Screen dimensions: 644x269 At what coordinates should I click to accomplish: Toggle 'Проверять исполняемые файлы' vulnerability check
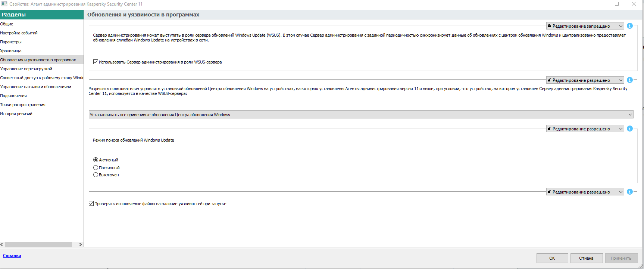coord(91,204)
